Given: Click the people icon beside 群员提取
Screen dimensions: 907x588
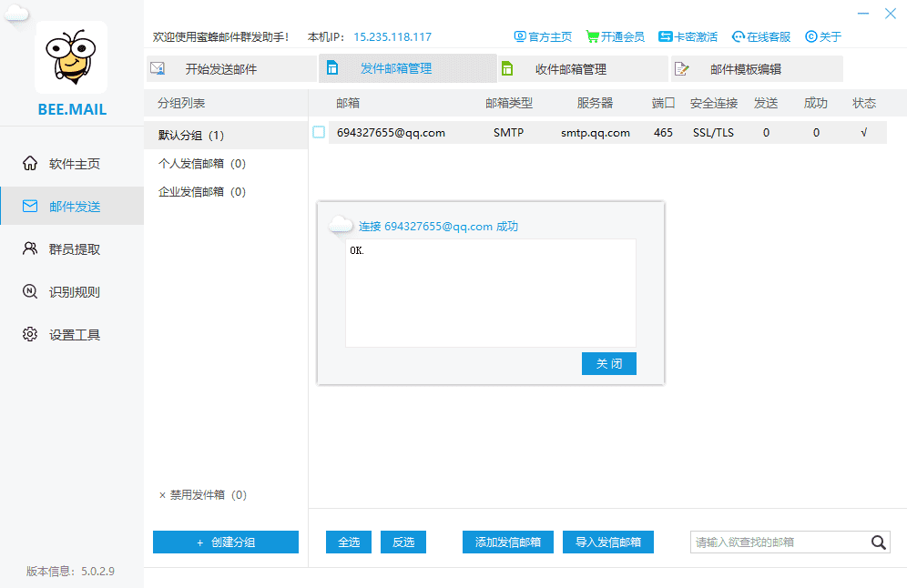Looking at the screenshot, I should pos(30,248).
